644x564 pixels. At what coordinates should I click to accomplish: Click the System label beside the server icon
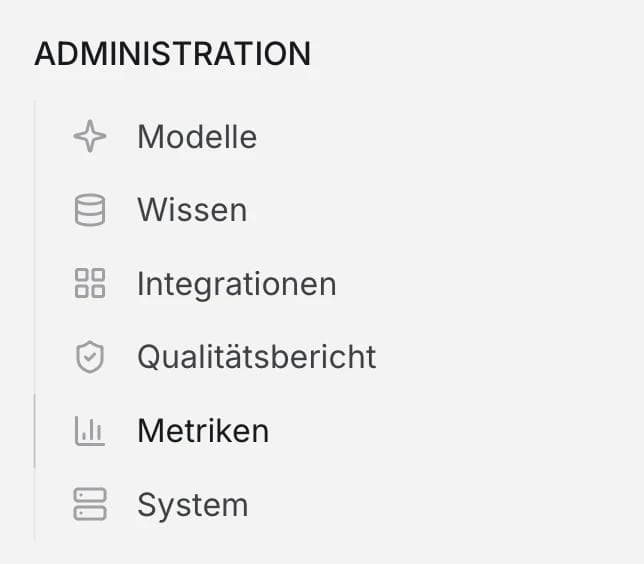pyautogui.click(x=192, y=505)
